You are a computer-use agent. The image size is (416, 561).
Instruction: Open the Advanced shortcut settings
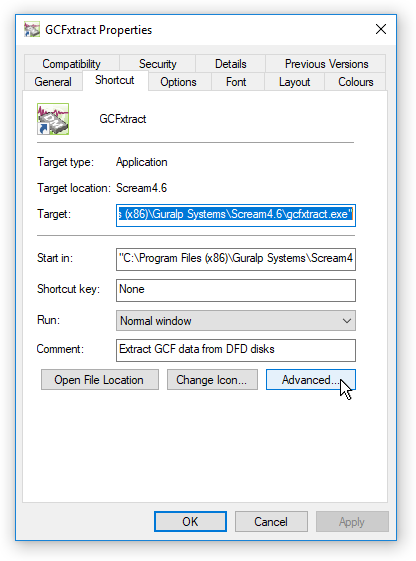[x=310, y=380]
